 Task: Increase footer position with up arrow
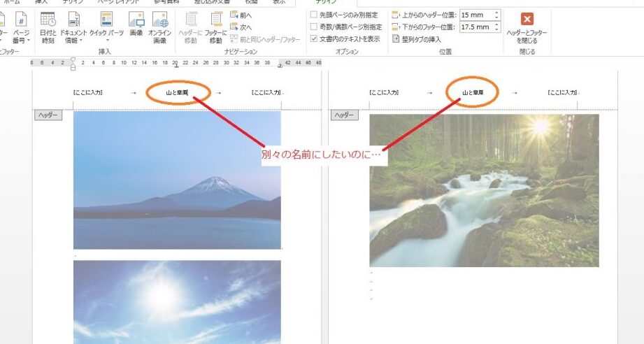click(497, 24)
